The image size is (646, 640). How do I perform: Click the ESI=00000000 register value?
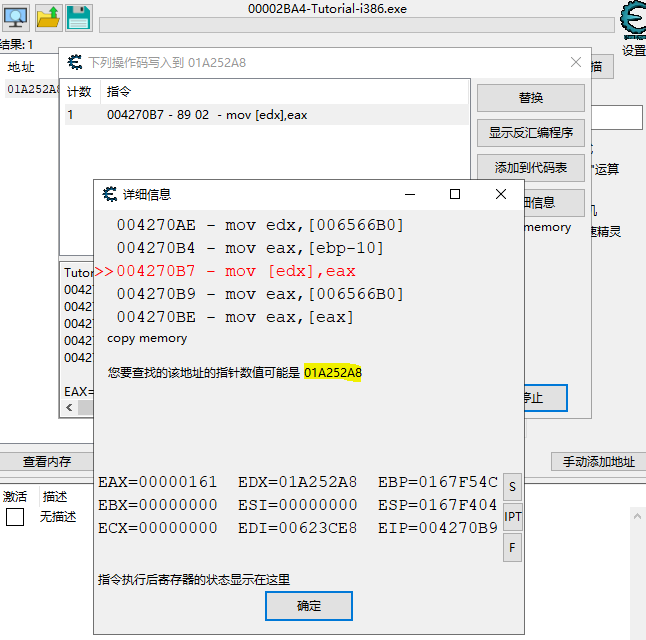(x=297, y=505)
